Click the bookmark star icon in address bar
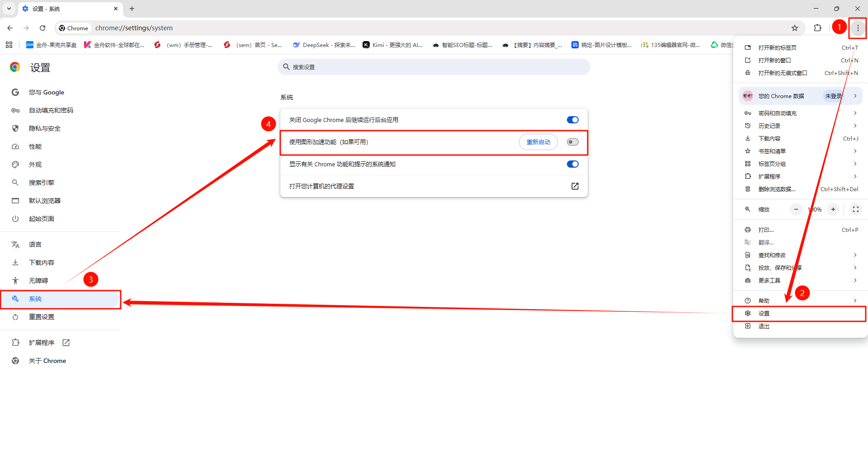This screenshot has width=868, height=466. pyautogui.click(x=794, y=28)
